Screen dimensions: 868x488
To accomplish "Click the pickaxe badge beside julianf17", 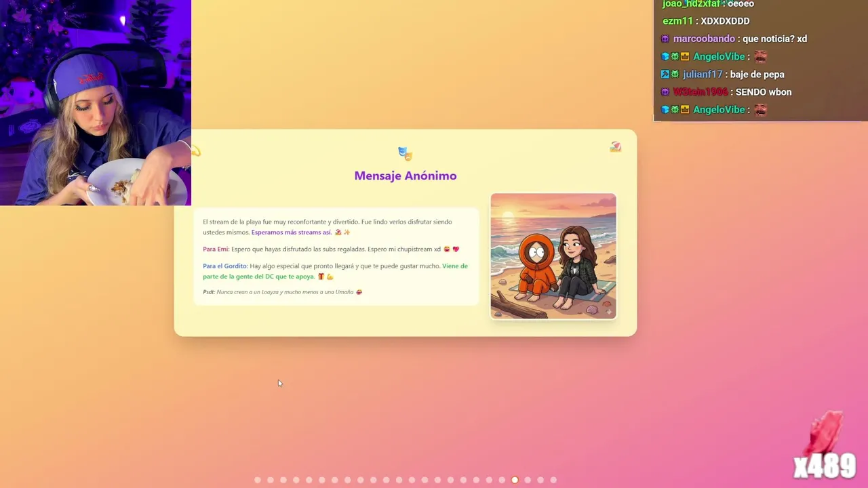I will (x=665, y=75).
